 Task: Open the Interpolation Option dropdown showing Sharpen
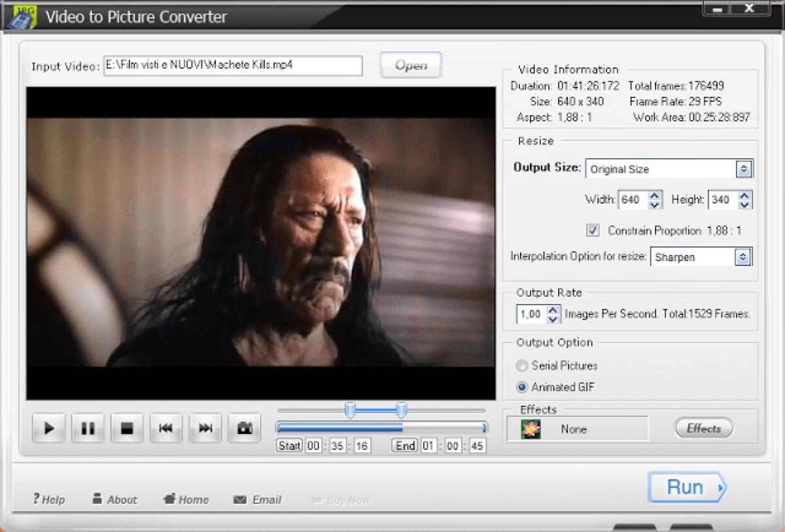(x=743, y=257)
